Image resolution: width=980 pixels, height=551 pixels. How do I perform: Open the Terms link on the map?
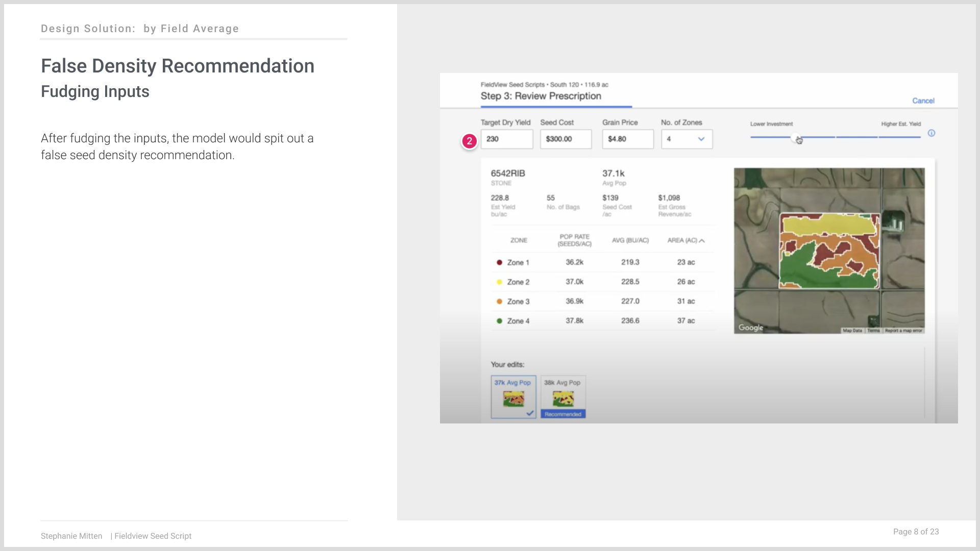[x=873, y=331]
